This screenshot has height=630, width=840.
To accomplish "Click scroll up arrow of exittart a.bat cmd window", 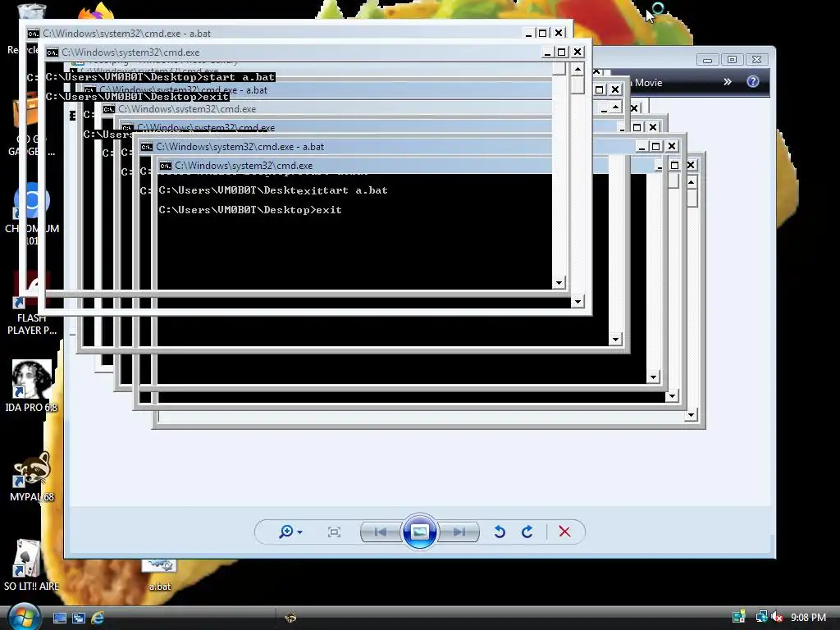I will pos(691,183).
